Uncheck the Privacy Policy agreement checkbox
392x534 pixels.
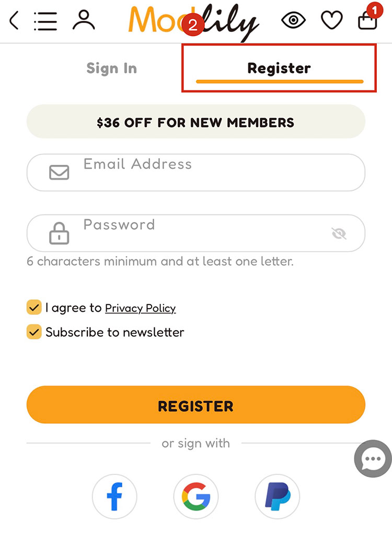34,308
